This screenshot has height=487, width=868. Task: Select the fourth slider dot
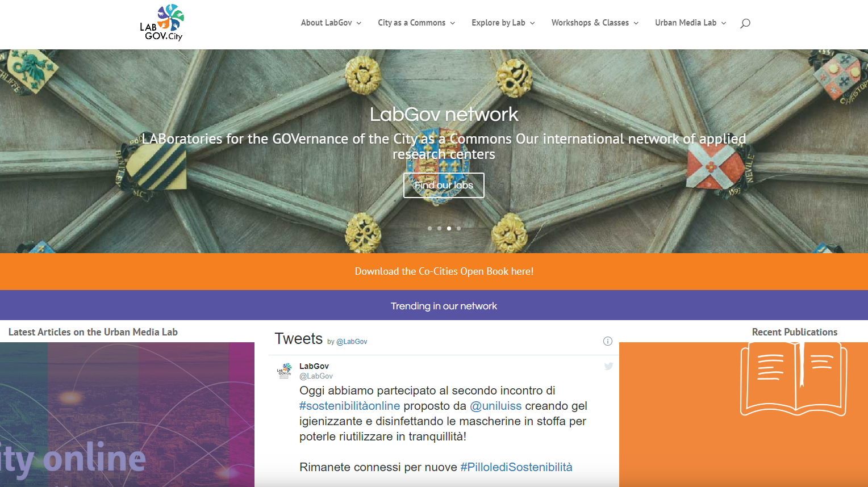pos(458,228)
